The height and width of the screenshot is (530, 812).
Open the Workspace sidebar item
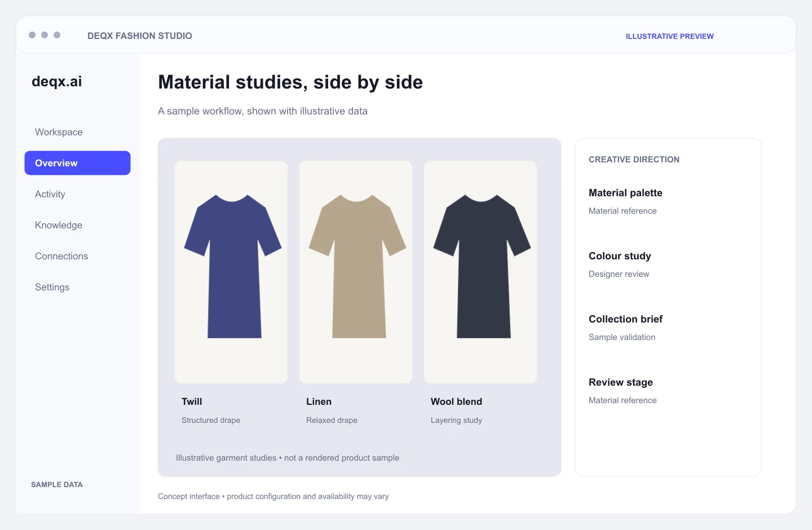point(59,132)
